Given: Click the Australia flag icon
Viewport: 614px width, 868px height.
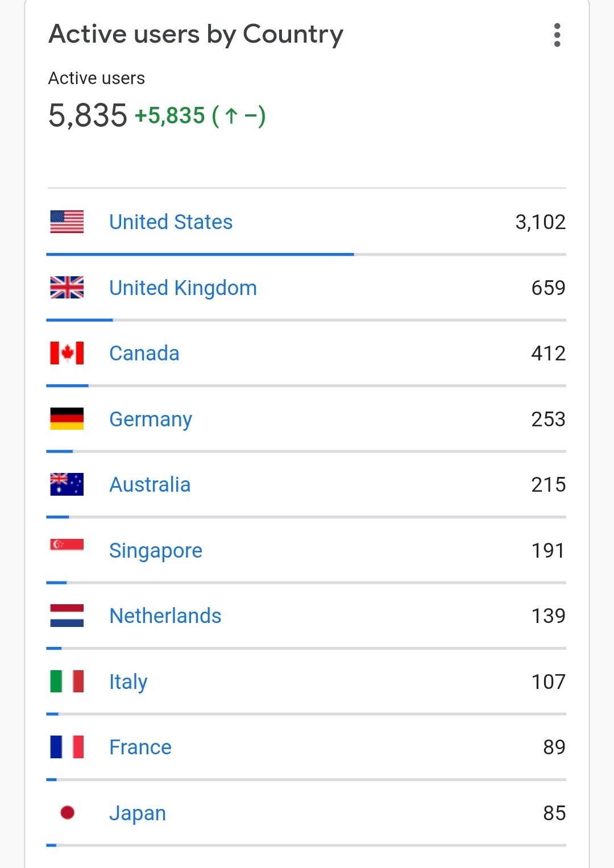Looking at the screenshot, I should pyautogui.click(x=67, y=484).
